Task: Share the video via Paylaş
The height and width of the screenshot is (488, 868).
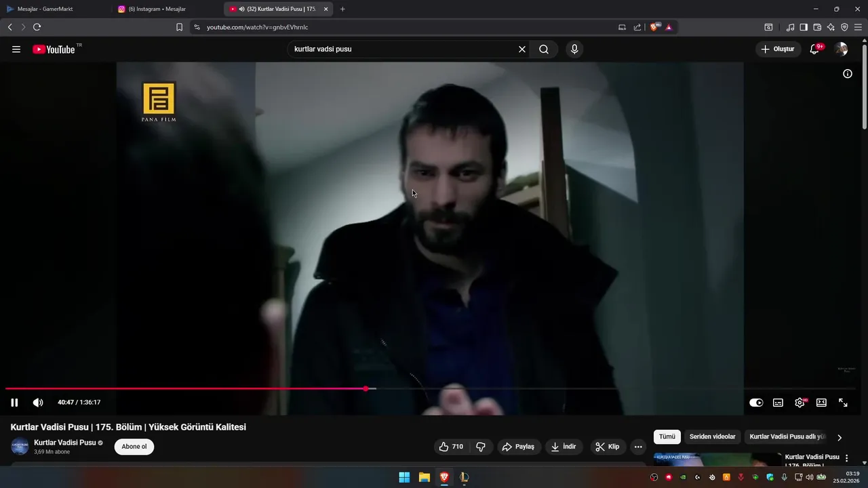Action: [x=519, y=447]
